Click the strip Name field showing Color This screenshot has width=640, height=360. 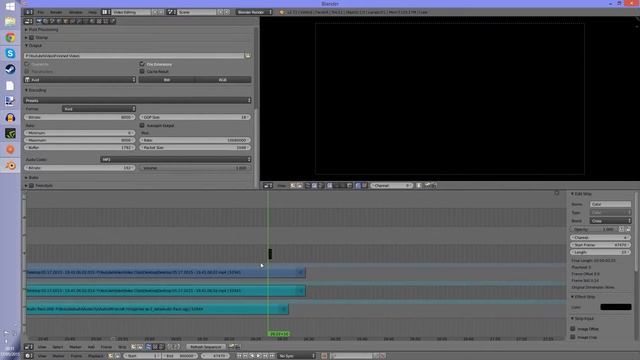(x=610, y=204)
